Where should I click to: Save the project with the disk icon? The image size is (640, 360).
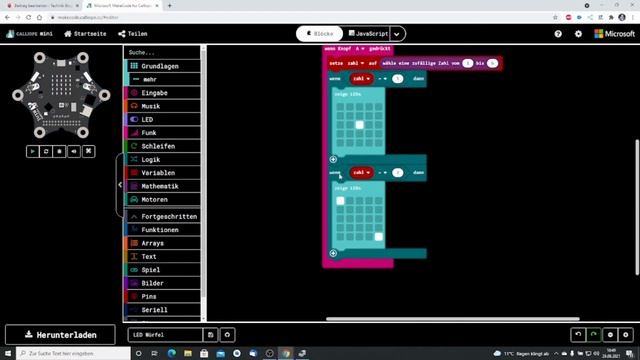[x=211, y=335]
